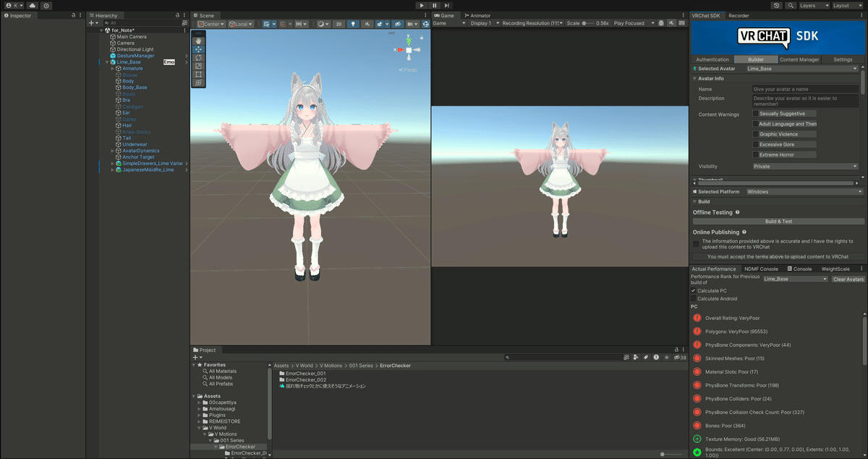Click the Clear Avatars button
This screenshot has height=459, width=868.
[848, 279]
